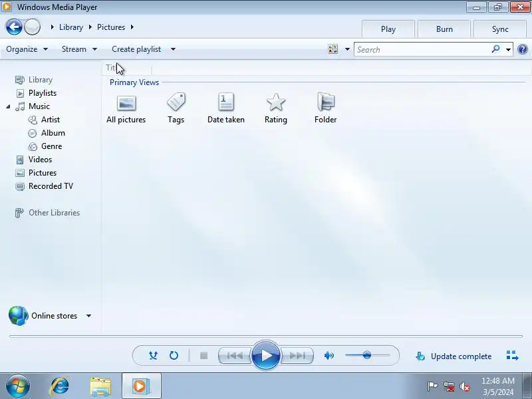Select Other Libraries
This screenshot has width=532, height=399.
54,213
